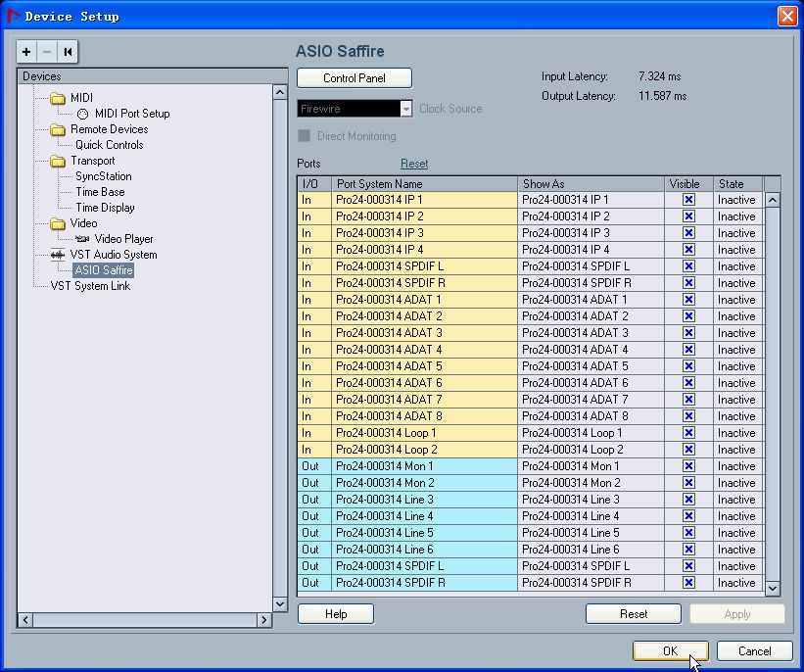The image size is (804, 672).
Task: Select Video Player in device tree
Action: tap(124, 239)
